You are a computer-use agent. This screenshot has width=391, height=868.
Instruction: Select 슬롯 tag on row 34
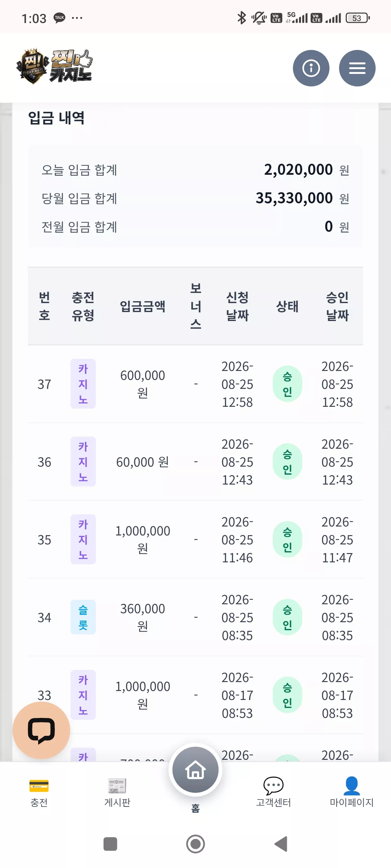point(83,617)
